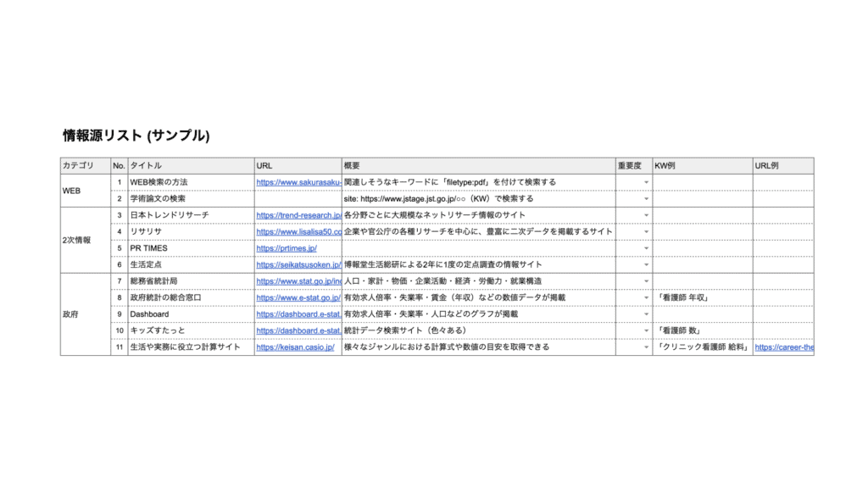Select the 博報堂生活総研 description cell
The image size is (868, 488).
pyautogui.click(x=478, y=264)
